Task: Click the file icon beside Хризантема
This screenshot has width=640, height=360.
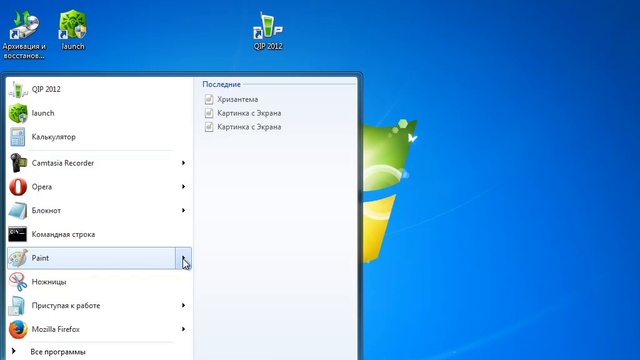Action: 209,99
